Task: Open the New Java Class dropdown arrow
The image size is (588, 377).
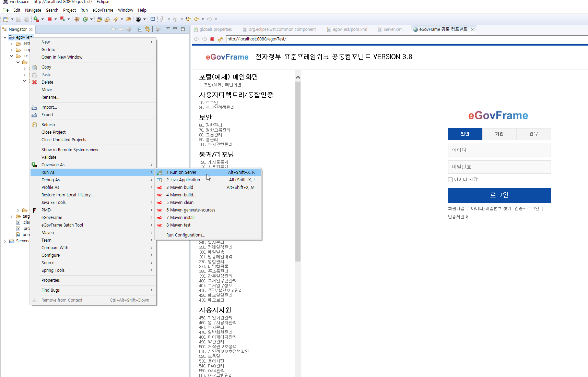Action: coord(91,19)
